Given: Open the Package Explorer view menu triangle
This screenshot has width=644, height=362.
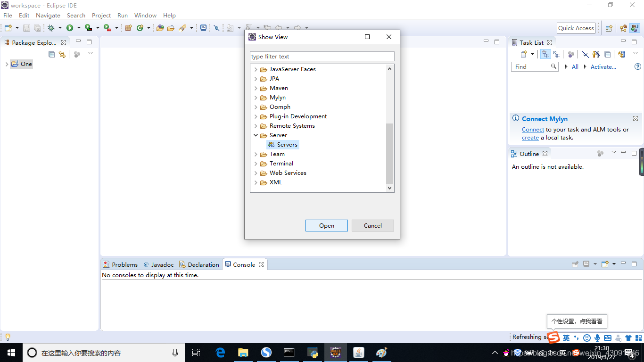Looking at the screenshot, I should click(x=91, y=53).
